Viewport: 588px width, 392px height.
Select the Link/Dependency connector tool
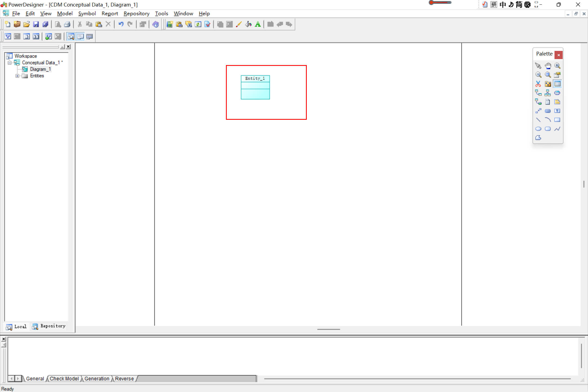point(538,111)
